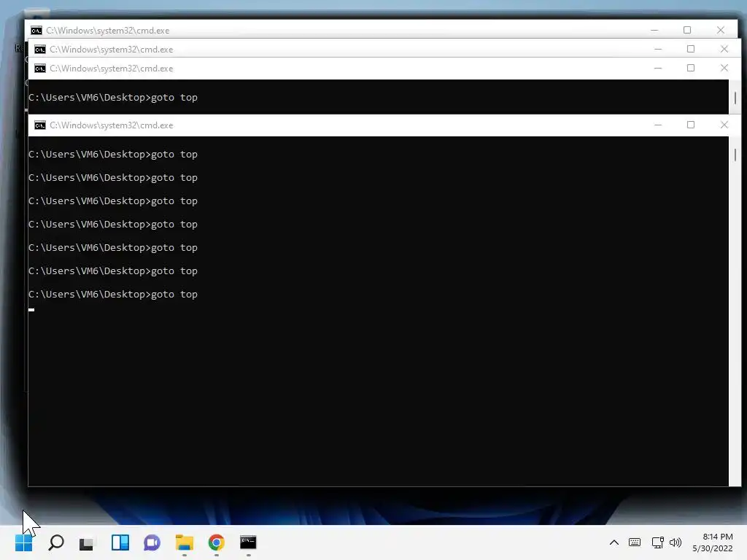
Task: Click the cmd icon of the rearmost window's title bar
Action: coord(36,31)
